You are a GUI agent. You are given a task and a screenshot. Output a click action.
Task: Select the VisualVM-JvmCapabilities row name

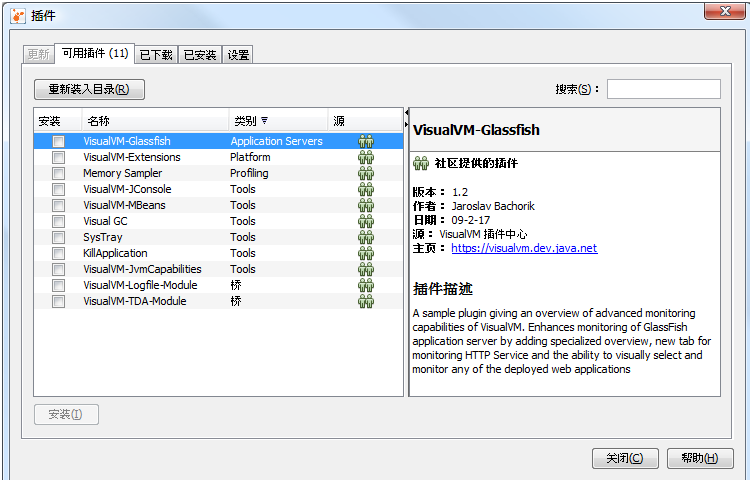pos(142,270)
